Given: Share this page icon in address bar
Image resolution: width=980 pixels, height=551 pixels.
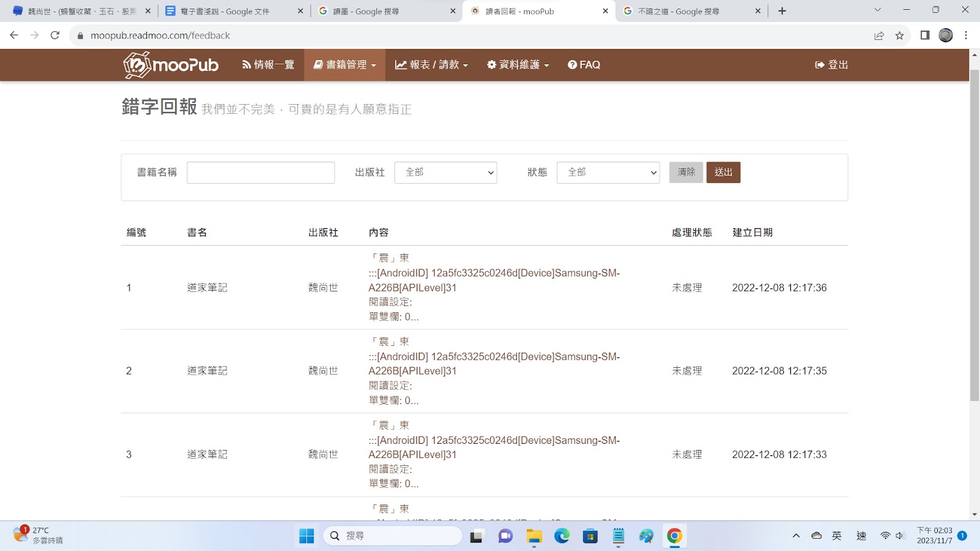Looking at the screenshot, I should (x=879, y=36).
